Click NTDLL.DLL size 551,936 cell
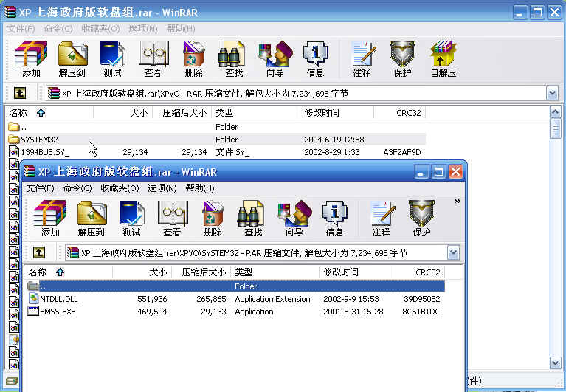Viewport: 566px width, 392px height. [x=152, y=299]
